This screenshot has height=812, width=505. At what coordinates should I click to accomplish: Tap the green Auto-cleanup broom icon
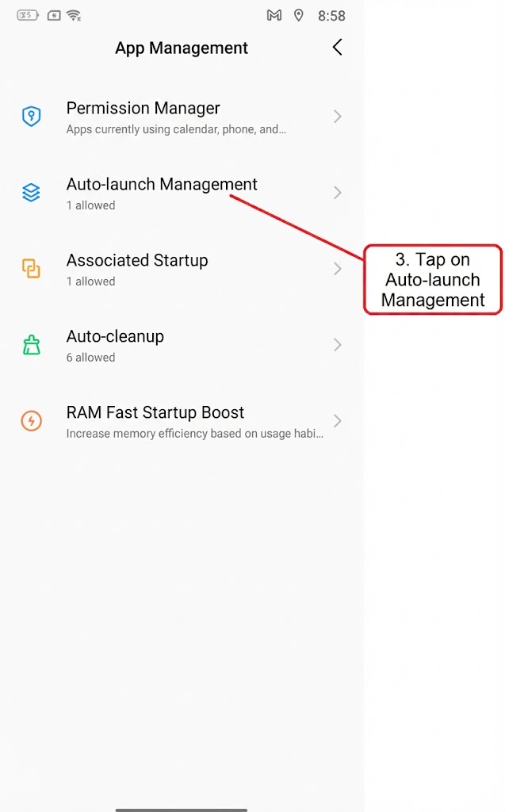(31, 345)
